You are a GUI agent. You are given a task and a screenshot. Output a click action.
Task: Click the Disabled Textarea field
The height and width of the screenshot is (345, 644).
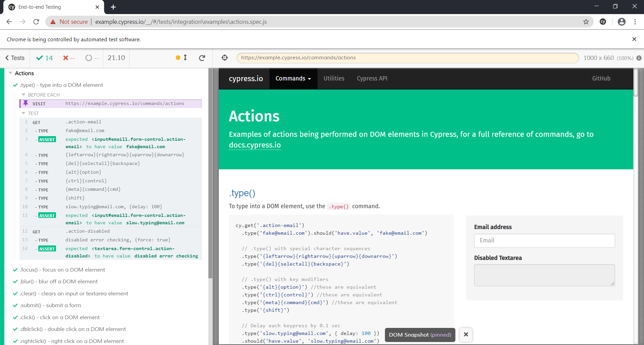544,275
